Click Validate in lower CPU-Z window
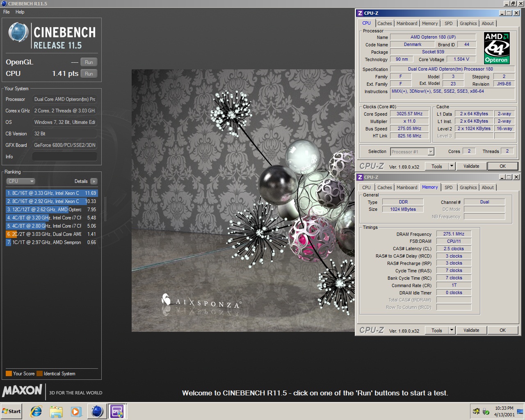 tap(471, 331)
